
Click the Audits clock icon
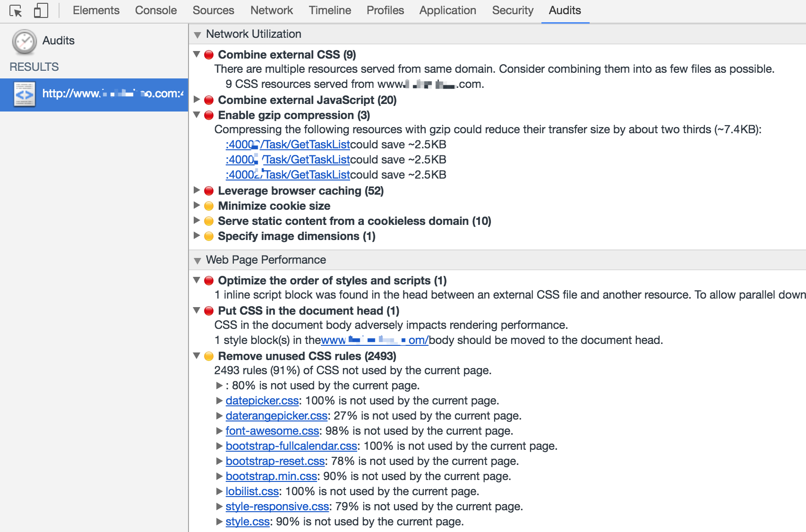(25, 42)
